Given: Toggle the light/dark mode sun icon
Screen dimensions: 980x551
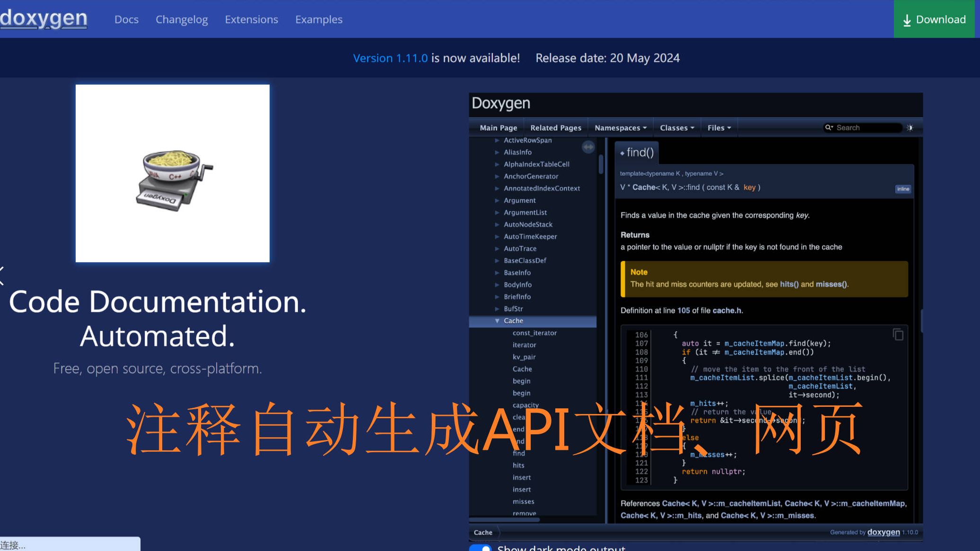Looking at the screenshot, I should (910, 128).
